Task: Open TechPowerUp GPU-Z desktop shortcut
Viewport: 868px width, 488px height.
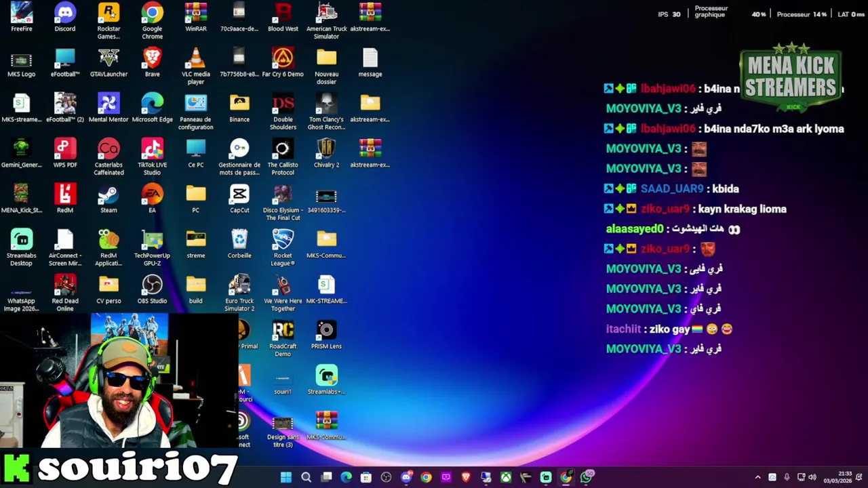Action: 152,248
